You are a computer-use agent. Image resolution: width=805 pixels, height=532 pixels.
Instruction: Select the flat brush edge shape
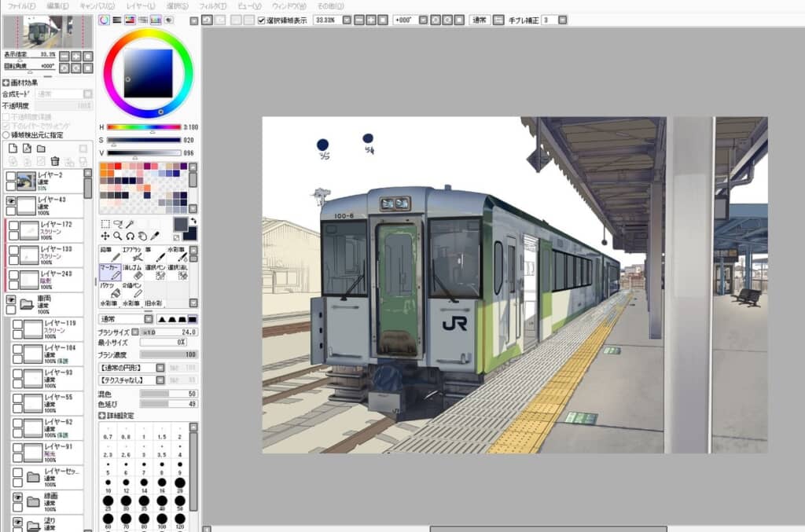point(192,319)
